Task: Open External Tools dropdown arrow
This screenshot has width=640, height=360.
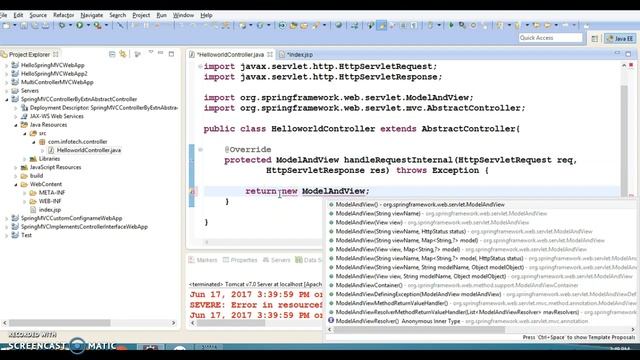Action: point(106,25)
